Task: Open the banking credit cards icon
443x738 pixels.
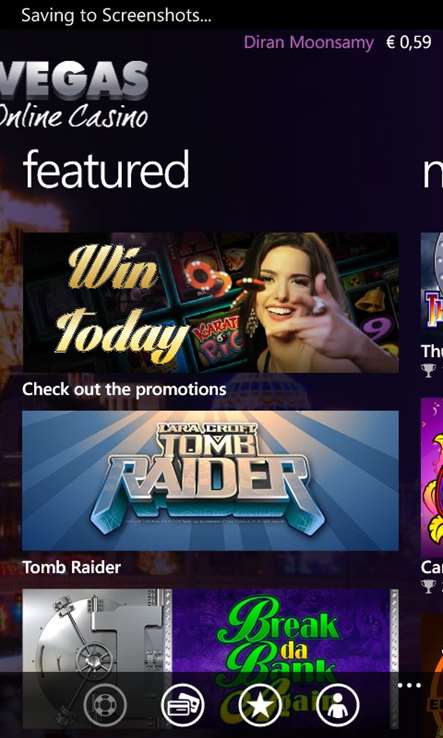Action: (x=182, y=706)
